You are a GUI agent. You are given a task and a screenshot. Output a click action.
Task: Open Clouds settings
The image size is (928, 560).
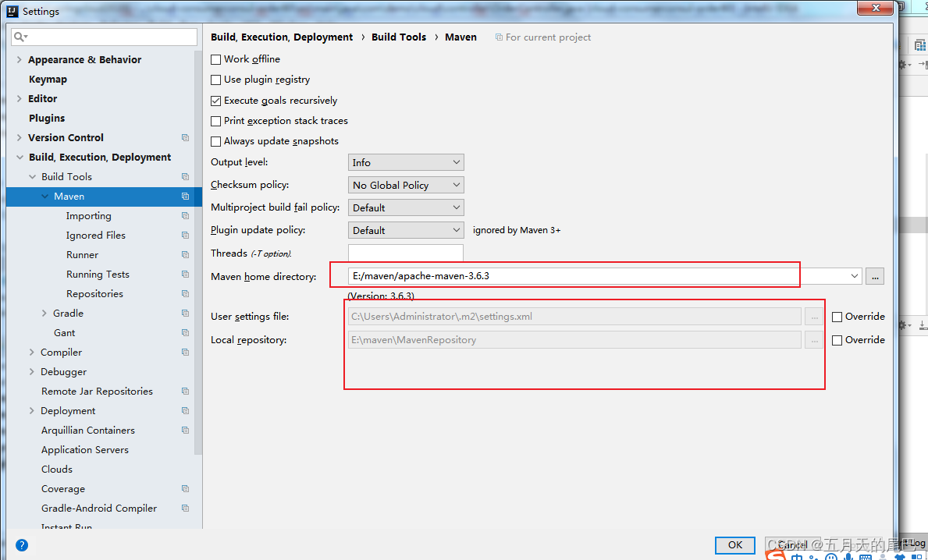tap(57, 470)
